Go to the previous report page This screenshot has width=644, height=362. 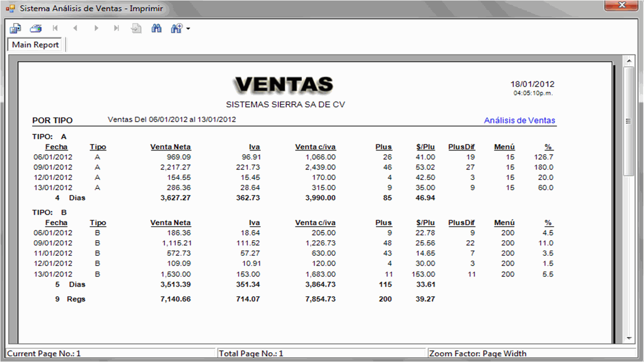75,28
